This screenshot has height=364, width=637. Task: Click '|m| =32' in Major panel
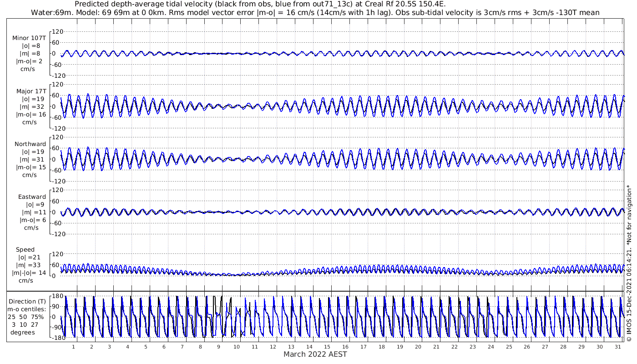pos(31,106)
